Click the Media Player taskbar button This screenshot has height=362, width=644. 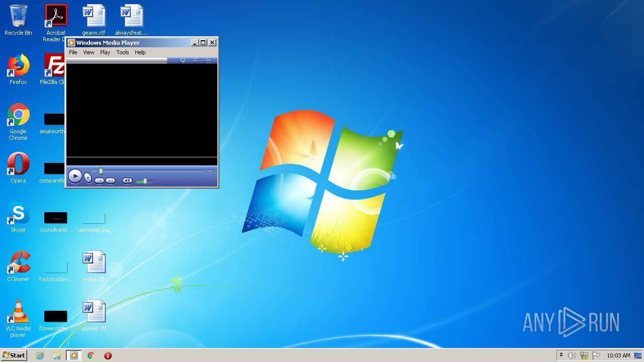pyautogui.click(x=74, y=355)
